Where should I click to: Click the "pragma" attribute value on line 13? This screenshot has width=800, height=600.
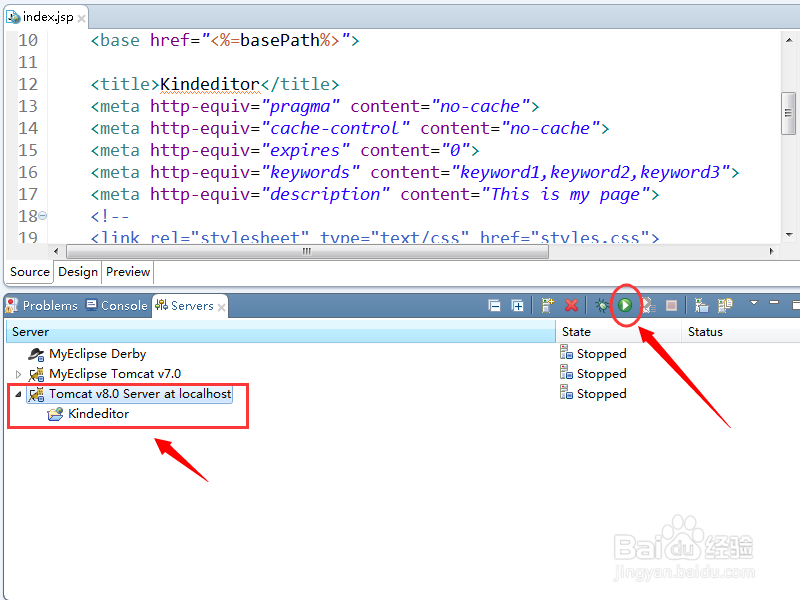[300, 106]
